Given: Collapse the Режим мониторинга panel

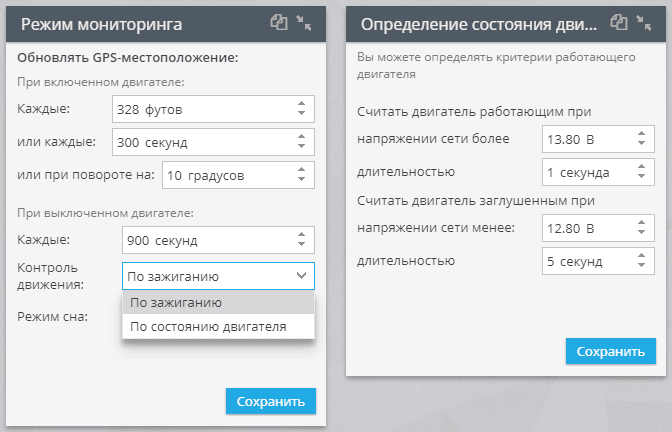Looking at the screenshot, I should tap(304, 23).
